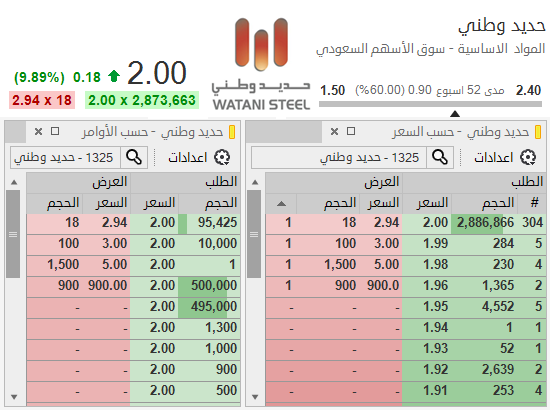Open settings gear in By Orders panel

click(x=222, y=157)
